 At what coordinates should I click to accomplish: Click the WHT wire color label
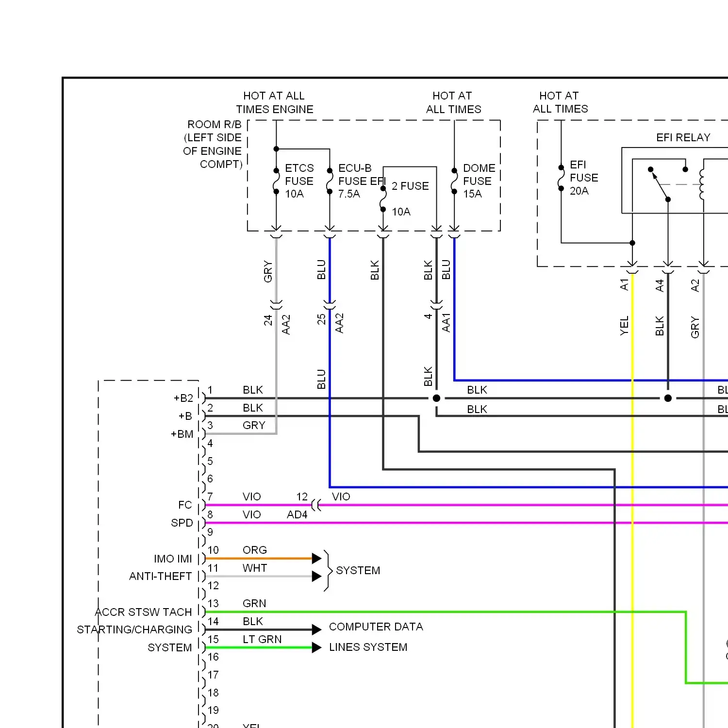point(255,568)
